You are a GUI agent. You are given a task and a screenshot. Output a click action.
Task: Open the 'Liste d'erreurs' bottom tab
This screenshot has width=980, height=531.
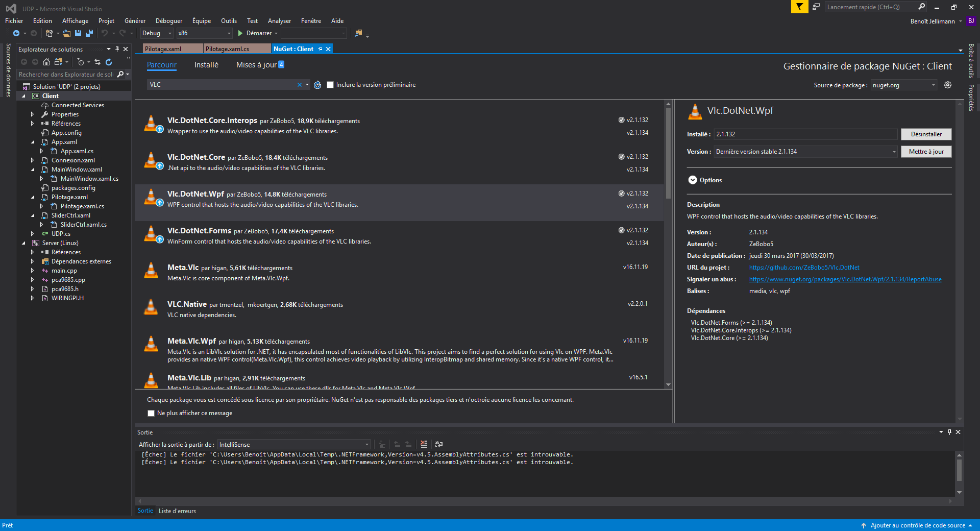(x=177, y=511)
